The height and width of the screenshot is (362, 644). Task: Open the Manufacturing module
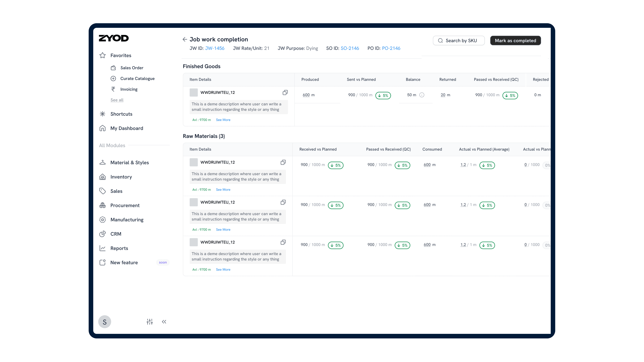[x=127, y=220]
